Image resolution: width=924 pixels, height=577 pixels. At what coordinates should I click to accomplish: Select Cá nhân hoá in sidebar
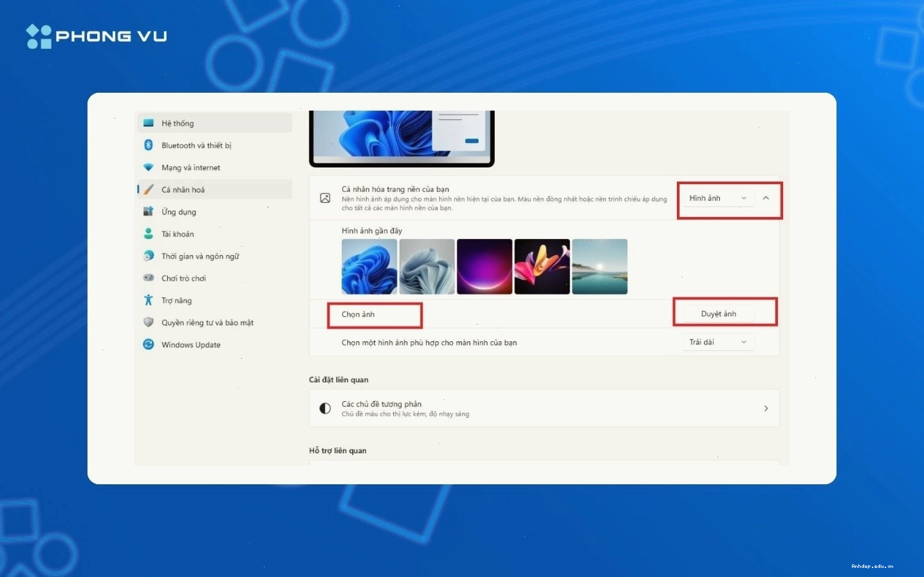[x=215, y=189]
